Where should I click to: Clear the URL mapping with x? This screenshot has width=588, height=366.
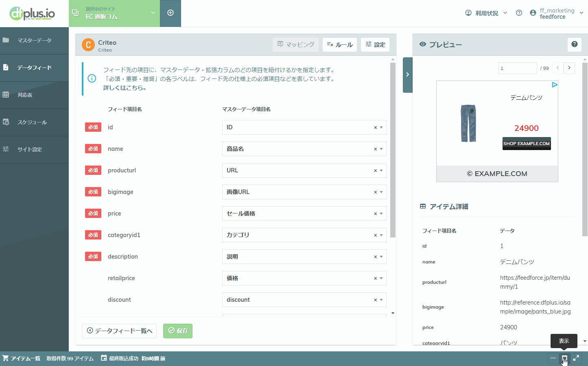(375, 171)
